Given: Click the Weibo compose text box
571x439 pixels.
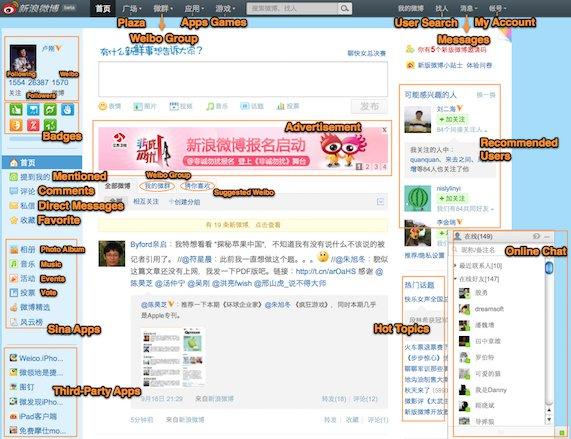Looking at the screenshot, I should coord(243,79).
